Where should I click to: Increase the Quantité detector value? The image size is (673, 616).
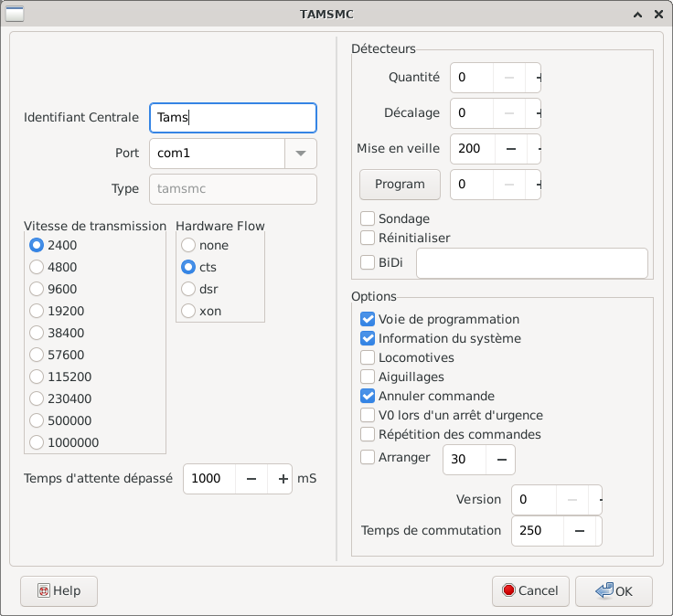pyautogui.click(x=538, y=78)
